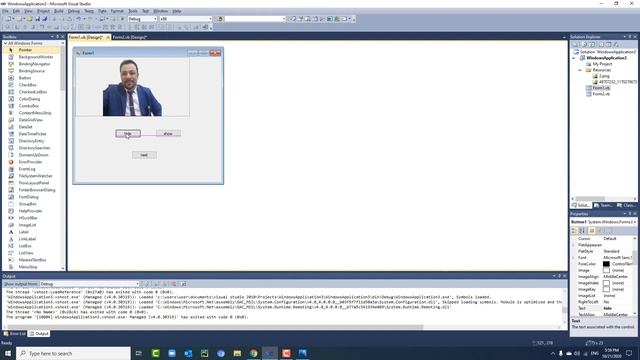This screenshot has height=360, width=640.
Task: Click the hide button on form
Action: pos(128,133)
